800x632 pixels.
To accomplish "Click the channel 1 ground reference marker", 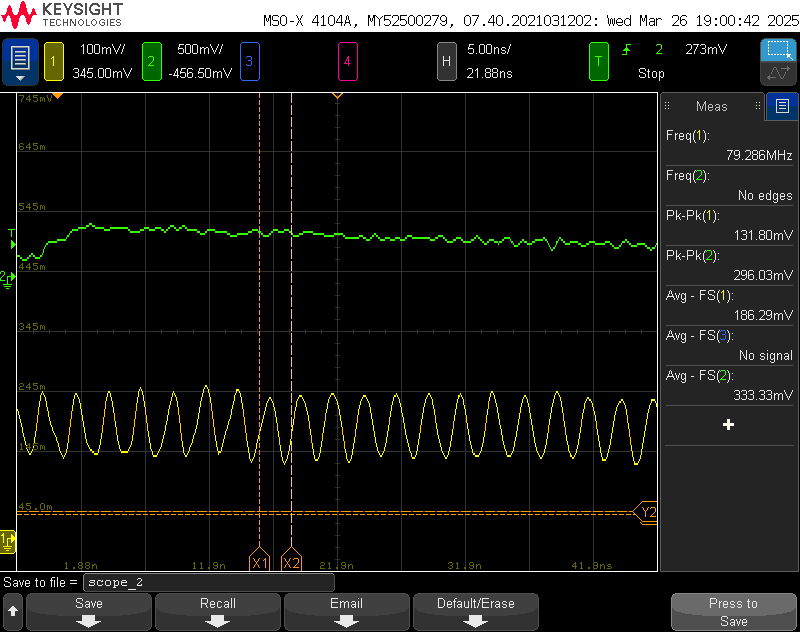I will click(8, 542).
